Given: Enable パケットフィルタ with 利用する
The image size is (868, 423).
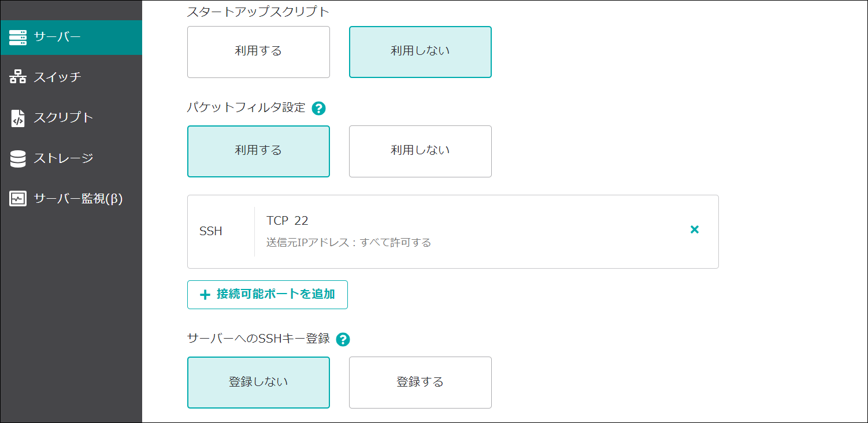Looking at the screenshot, I should click(258, 151).
